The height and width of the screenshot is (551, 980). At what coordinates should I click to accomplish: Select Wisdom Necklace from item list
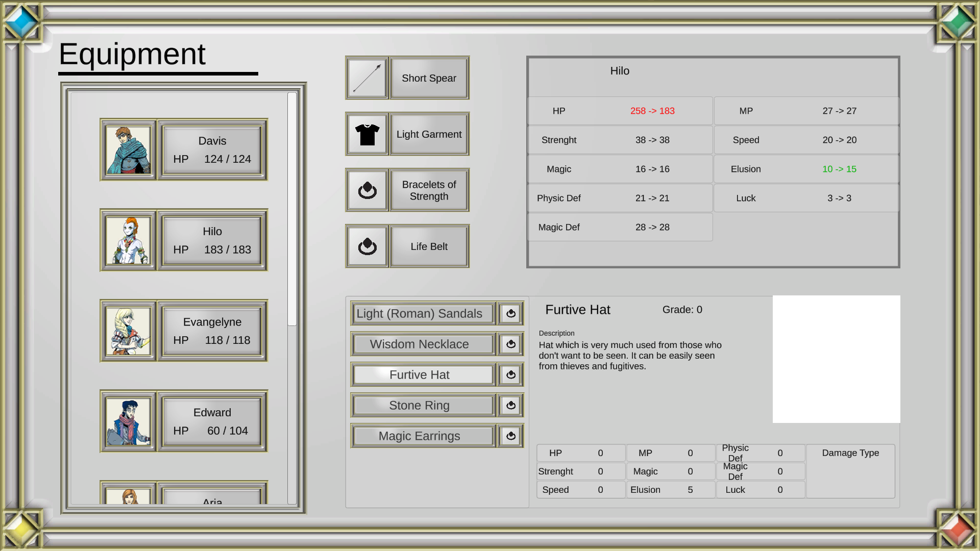[423, 344]
